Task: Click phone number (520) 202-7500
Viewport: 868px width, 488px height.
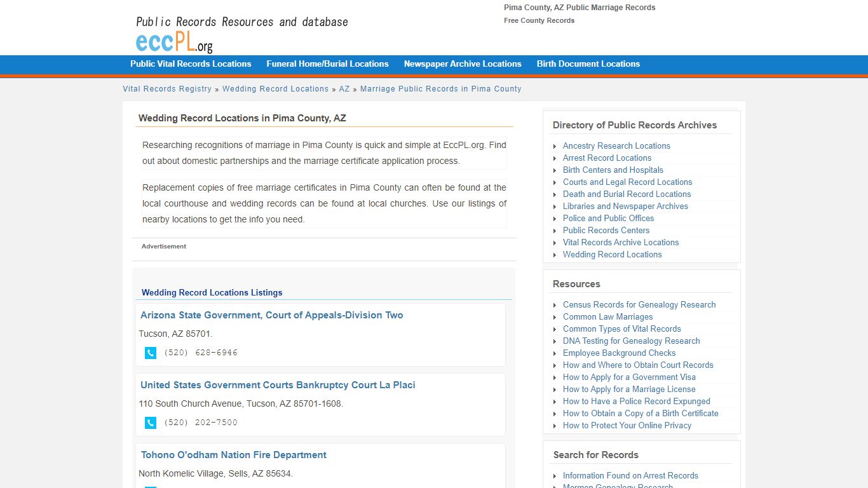Action: pos(201,423)
